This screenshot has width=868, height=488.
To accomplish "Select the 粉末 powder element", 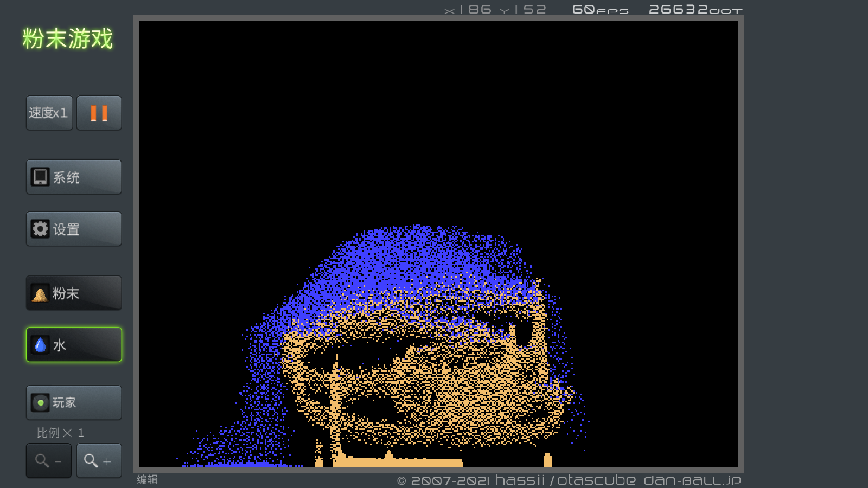I will click(x=74, y=293).
